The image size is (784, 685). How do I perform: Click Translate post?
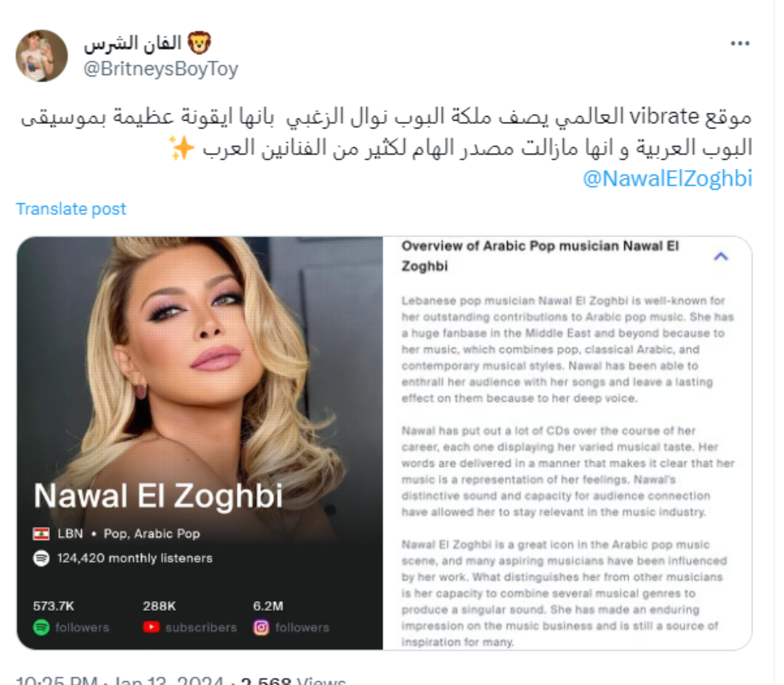coord(71,209)
